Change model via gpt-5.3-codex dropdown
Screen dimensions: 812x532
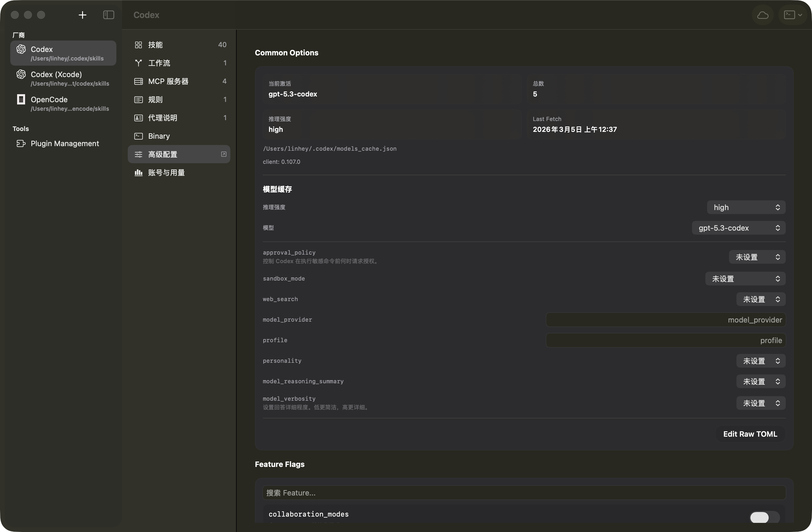(x=738, y=228)
